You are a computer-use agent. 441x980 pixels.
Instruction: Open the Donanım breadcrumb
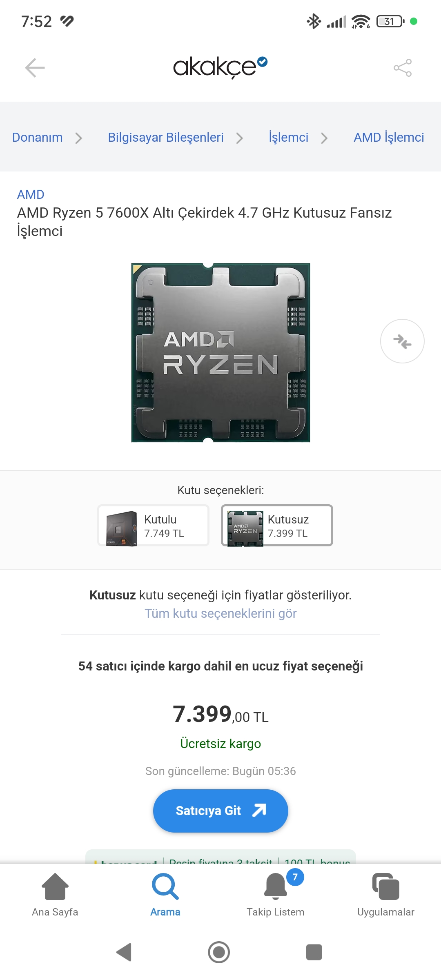pos(38,138)
